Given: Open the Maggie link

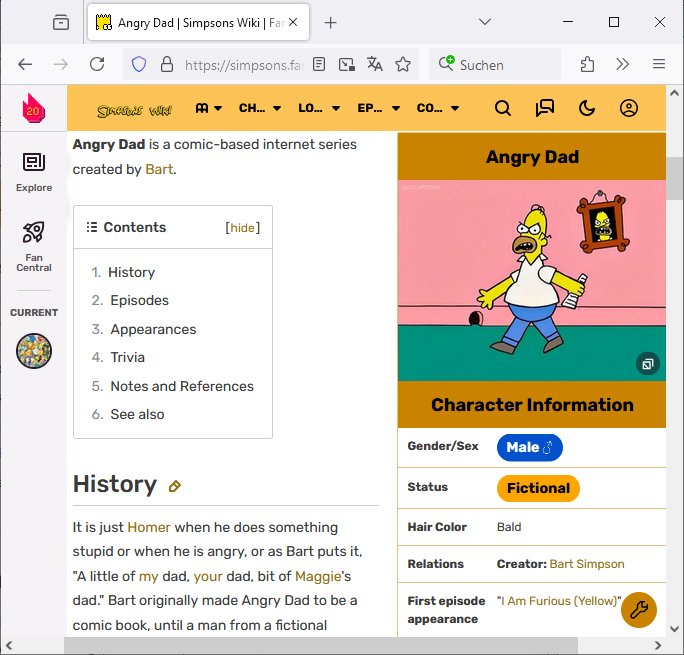Looking at the screenshot, I should click(x=318, y=577).
